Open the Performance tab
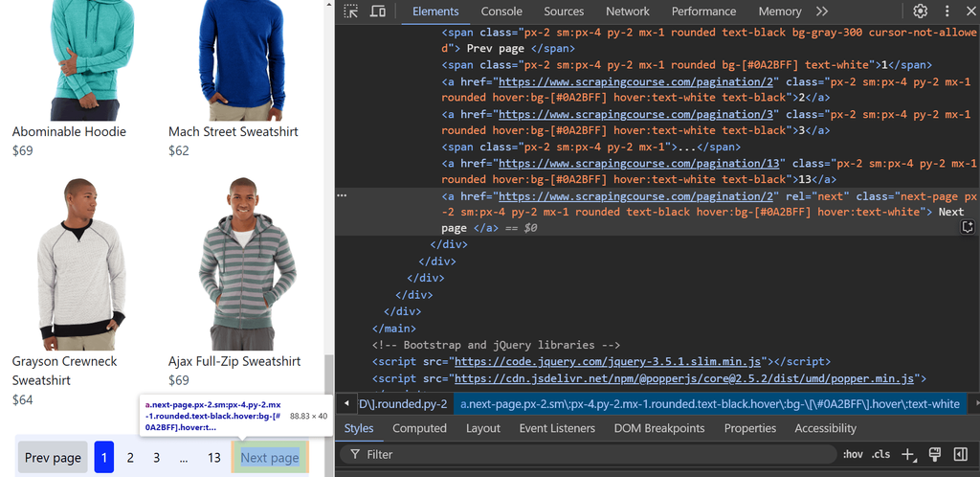 pos(703,11)
